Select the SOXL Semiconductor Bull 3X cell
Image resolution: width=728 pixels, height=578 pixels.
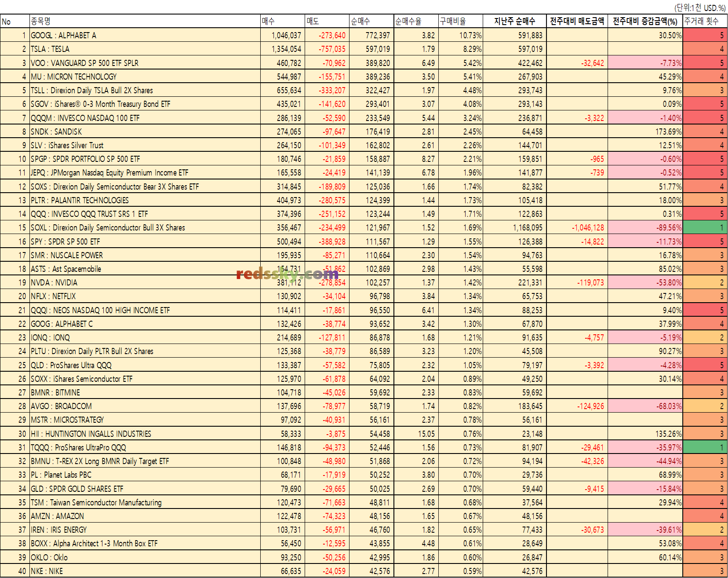[145, 227]
